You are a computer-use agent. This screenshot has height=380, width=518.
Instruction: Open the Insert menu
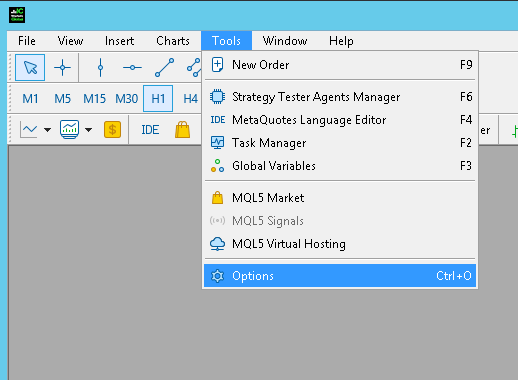(x=119, y=41)
